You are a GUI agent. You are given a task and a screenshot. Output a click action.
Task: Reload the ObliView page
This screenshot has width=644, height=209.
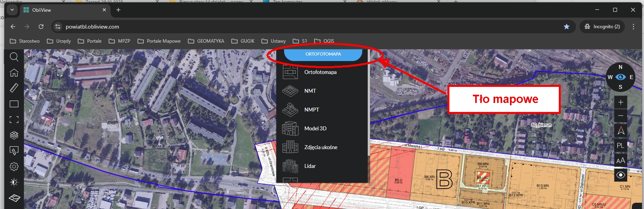point(41,27)
